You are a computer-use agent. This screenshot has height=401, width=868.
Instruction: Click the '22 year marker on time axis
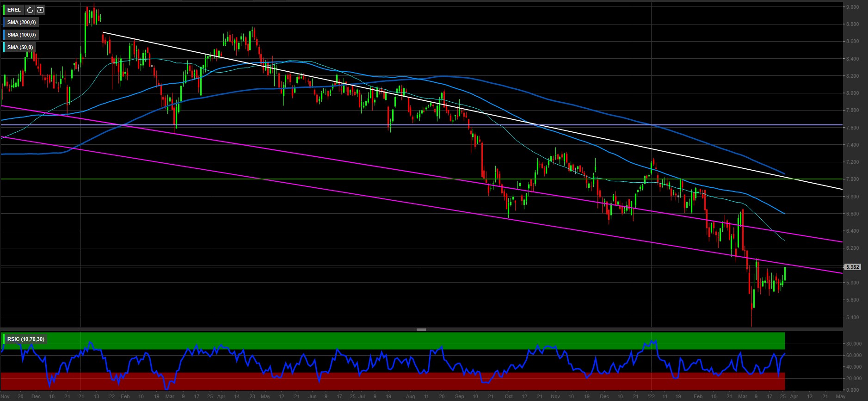pos(651,396)
